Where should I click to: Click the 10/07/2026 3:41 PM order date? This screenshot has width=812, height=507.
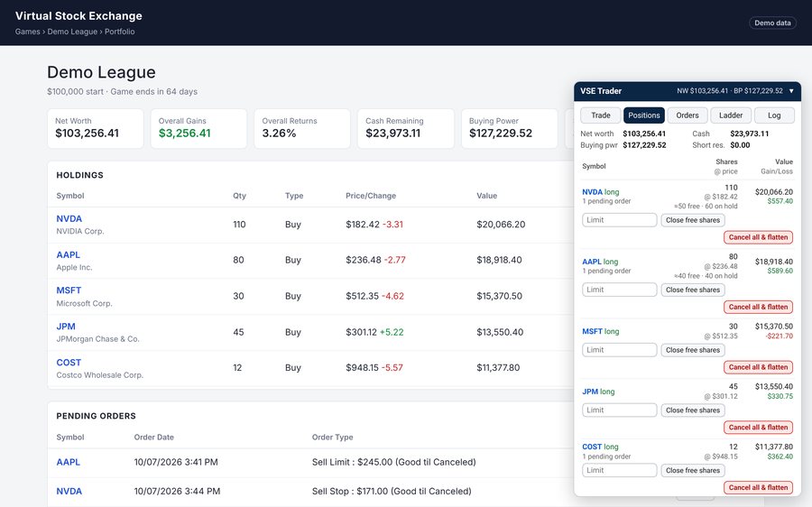pyautogui.click(x=176, y=462)
